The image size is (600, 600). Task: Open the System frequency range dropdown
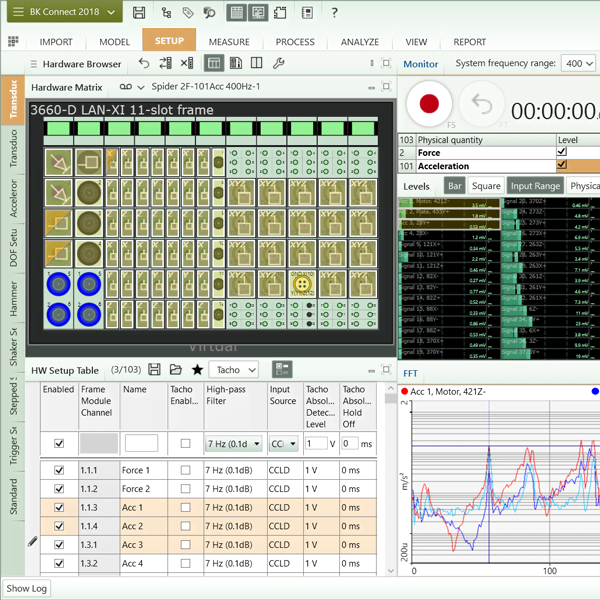click(x=577, y=63)
